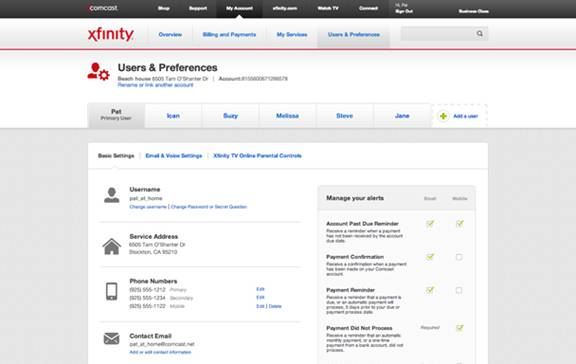Click Add a user button
576x364 pixels.
[x=460, y=116]
